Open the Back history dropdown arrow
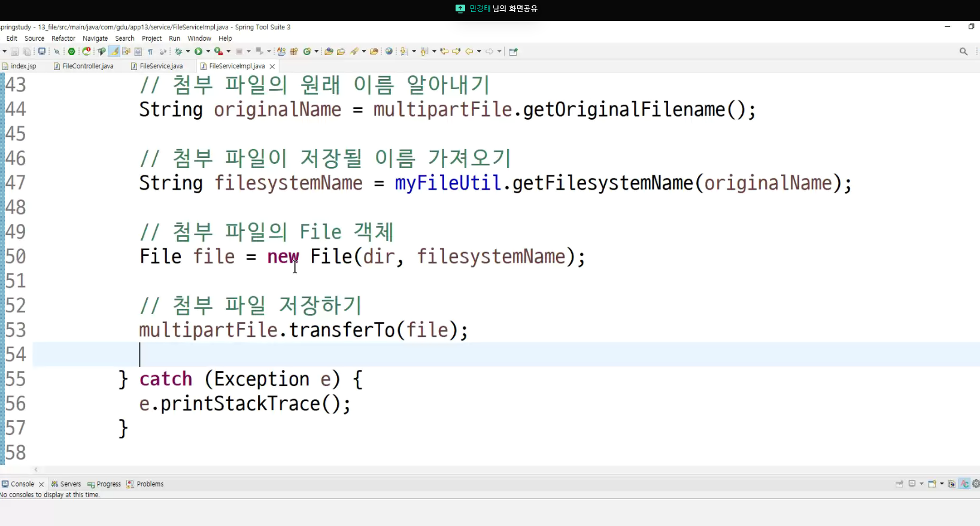This screenshot has width=980, height=526. pyautogui.click(x=479, y=51)
